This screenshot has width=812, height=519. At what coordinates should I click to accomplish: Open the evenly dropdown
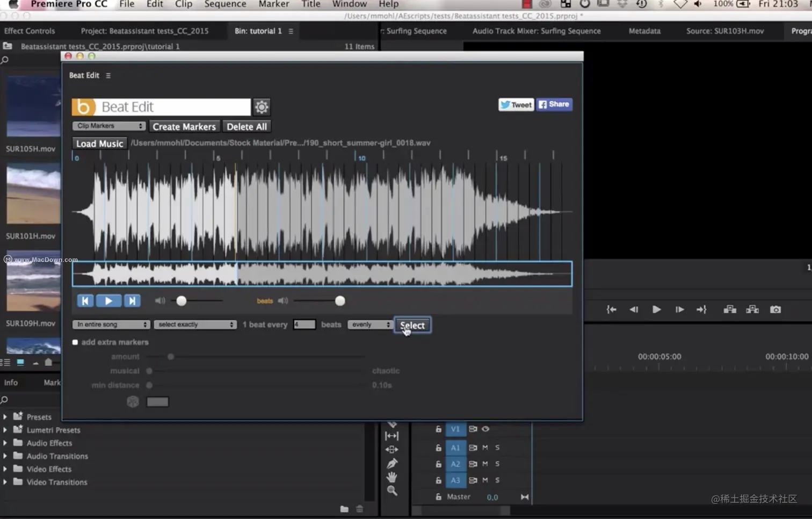pyautogui.click(x=370, y=325)
